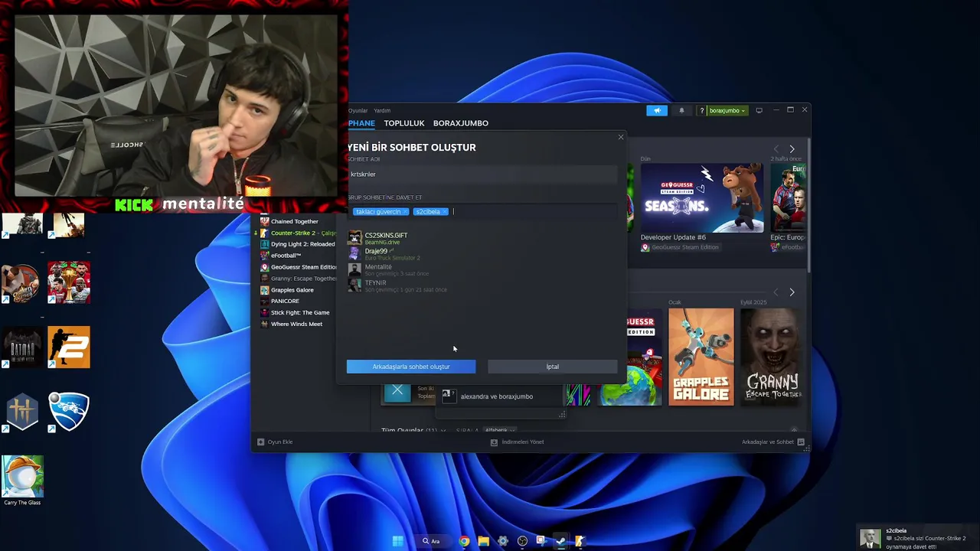Click Arkadaşlarla sohbet oluştur button

pyautogui.click(x=411, y=367)
